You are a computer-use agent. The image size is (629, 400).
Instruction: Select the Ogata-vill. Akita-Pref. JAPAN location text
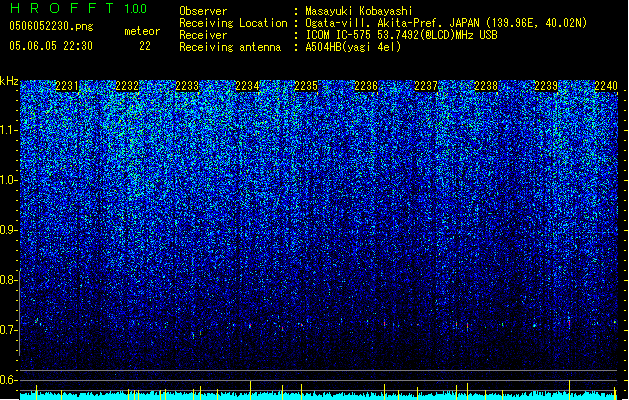[x=446, y=23]
